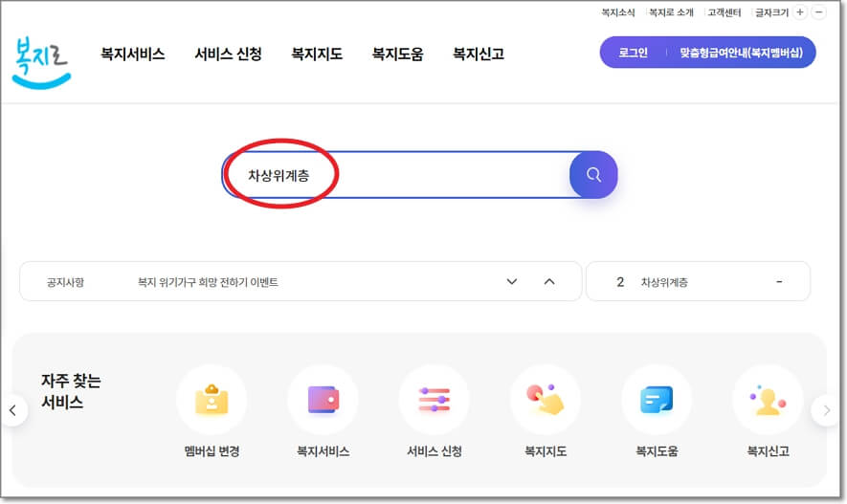Open 복지서비스 top menu

point(132,54)
